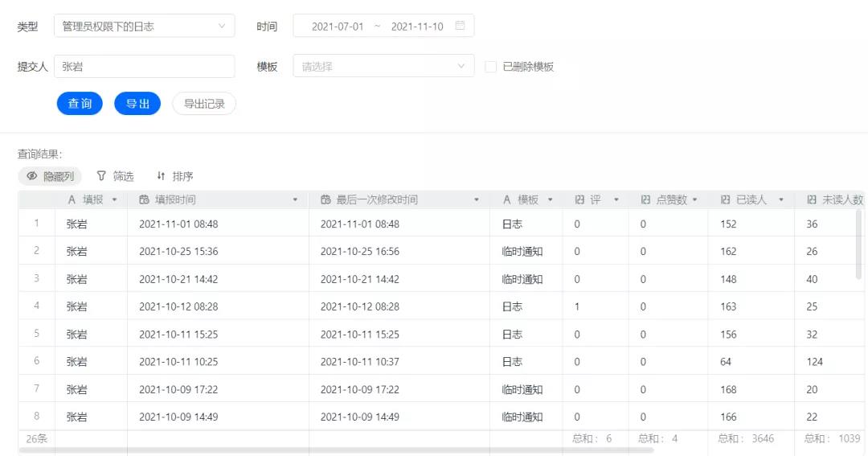Click the eye icon for 隐藏列
Image resolution: width=868 pixels, height=456 pixels.
click(32, 175)
